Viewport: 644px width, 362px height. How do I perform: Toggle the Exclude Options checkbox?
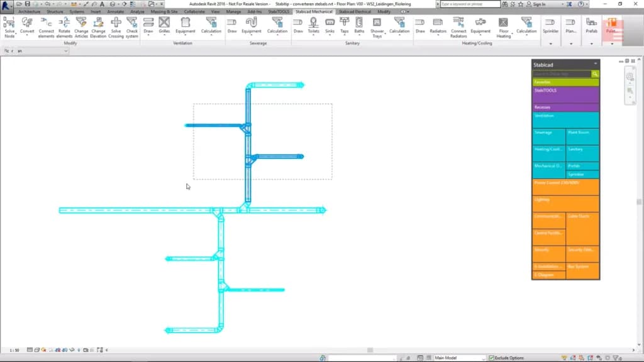pos(492,358)
